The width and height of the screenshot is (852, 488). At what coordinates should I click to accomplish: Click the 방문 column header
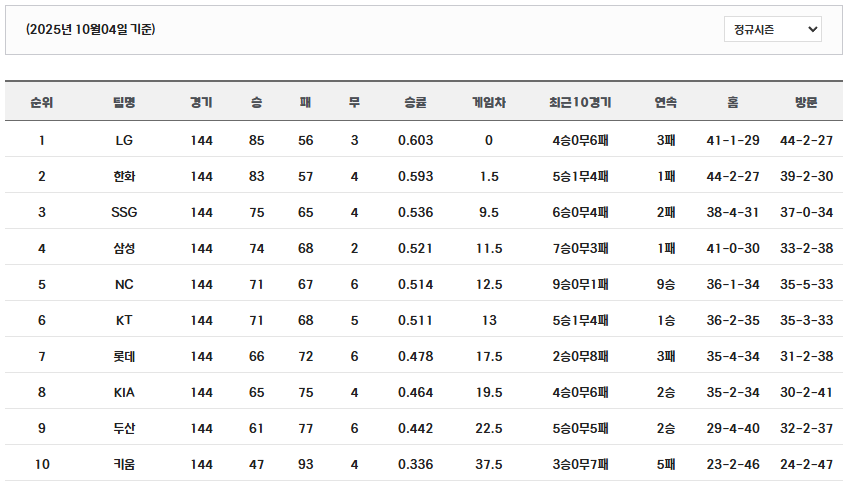[x=806, y=102]
